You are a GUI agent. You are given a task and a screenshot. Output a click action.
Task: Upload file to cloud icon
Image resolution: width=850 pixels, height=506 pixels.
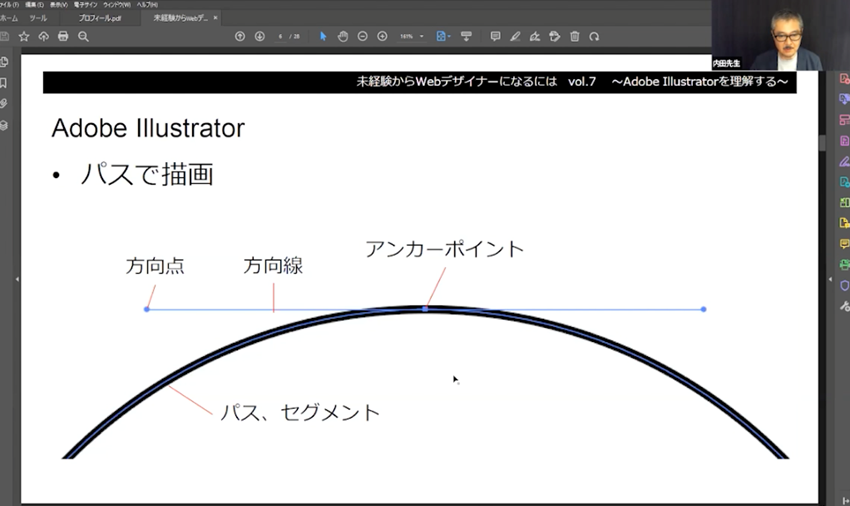[x=43, y=36]
